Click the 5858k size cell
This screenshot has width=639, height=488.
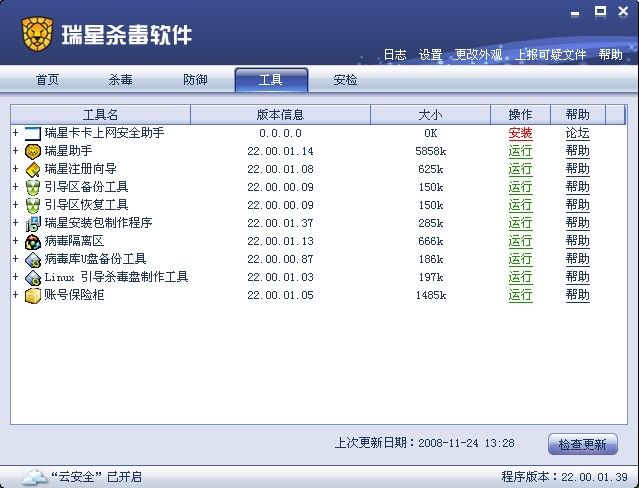(431, 151)
